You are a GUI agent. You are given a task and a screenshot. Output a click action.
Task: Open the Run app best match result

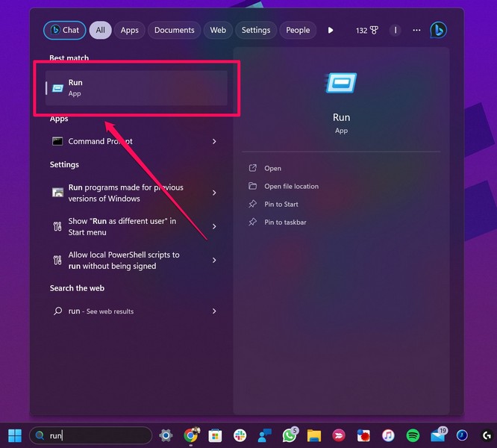click(137, 87)
